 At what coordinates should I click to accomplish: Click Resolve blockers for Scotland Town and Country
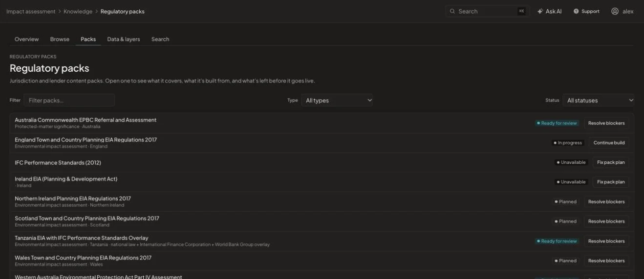(x=606, y=221)
